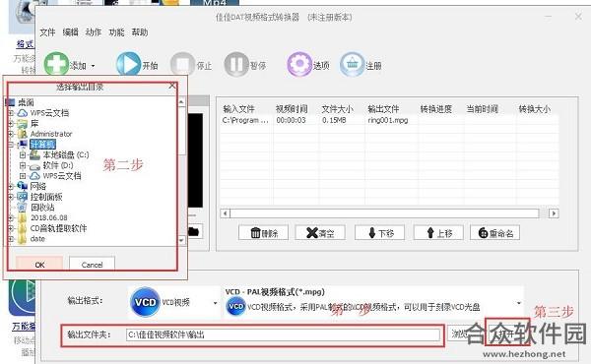Expand the 库 tree node

pyautogui.click(x=11, y=124)
